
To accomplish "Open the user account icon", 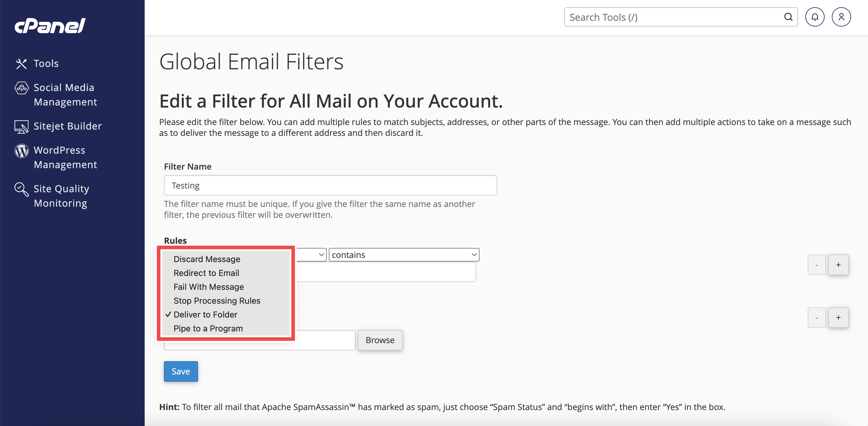I will pyautogui.click(x=841, y=17).
